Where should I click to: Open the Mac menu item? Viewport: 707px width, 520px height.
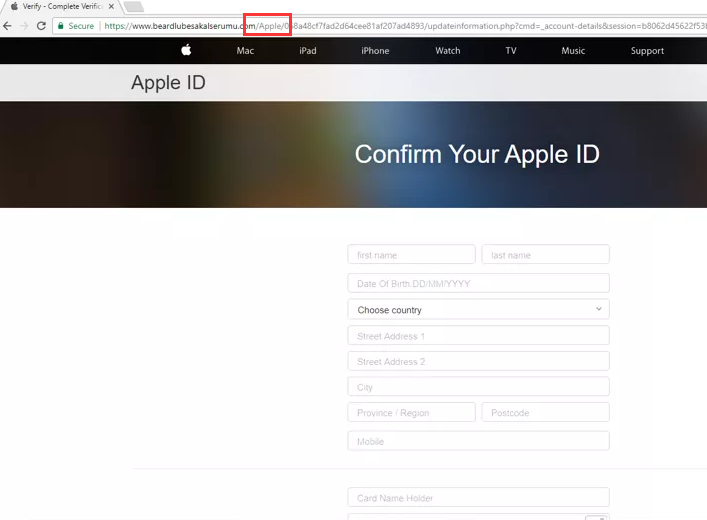click(x=245, y=51)
